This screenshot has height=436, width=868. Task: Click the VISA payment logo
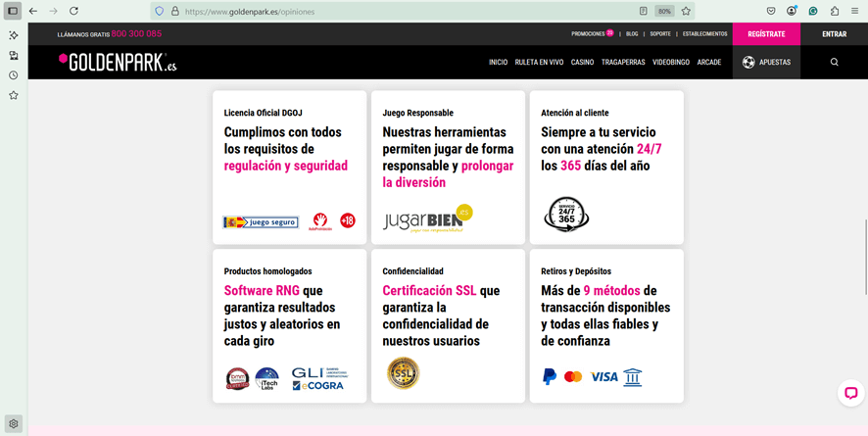603,377
